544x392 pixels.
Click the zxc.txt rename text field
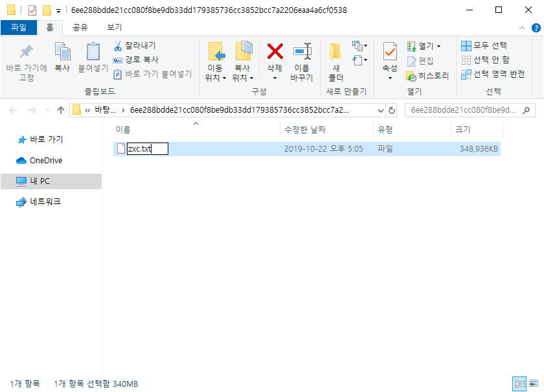(x=148, y=148)
